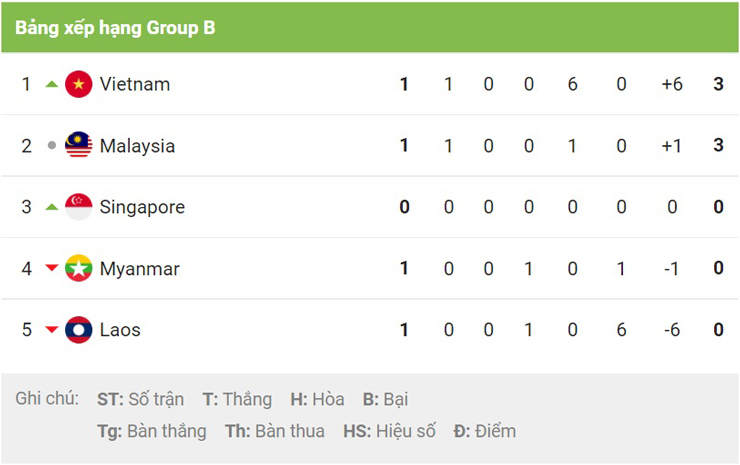
Task: Click Laos's red down-arrow rank indicator
Action: pos(52,330)
